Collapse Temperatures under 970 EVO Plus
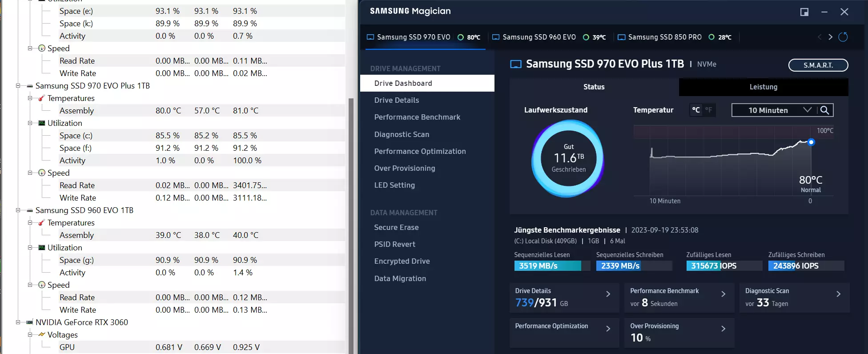 point(30,98)
